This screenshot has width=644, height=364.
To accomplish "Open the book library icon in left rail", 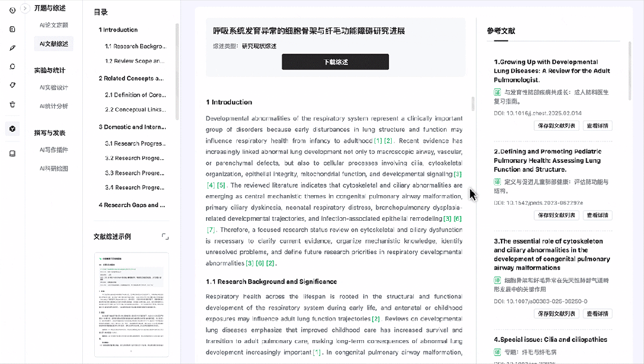I will (13, 153).
